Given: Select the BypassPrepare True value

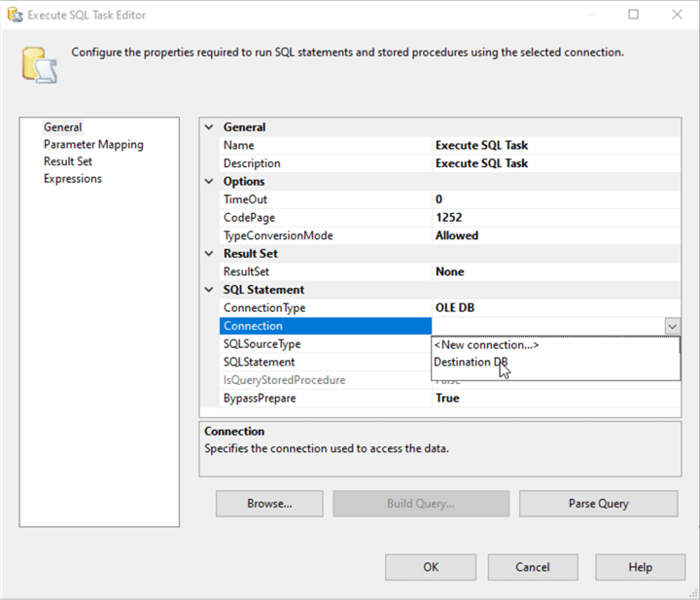Looking at the screenshot, I should click(554, 399).
